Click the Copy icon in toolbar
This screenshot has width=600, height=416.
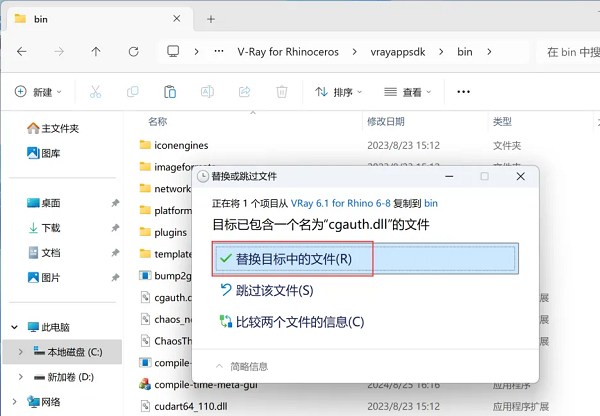click(132, 92)
